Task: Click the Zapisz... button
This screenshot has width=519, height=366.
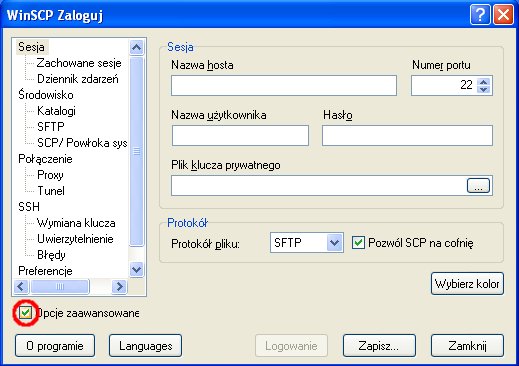Action: (379, 346)
